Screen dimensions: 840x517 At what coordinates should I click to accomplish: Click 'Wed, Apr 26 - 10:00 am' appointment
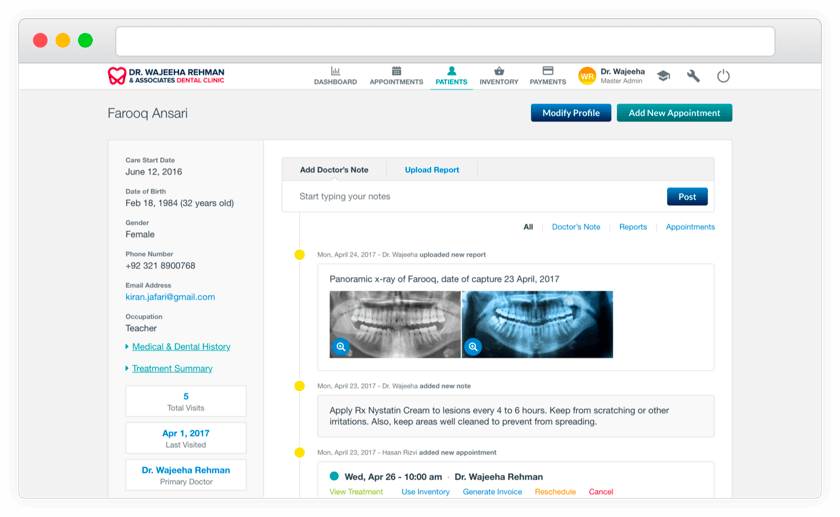(393, 477)
